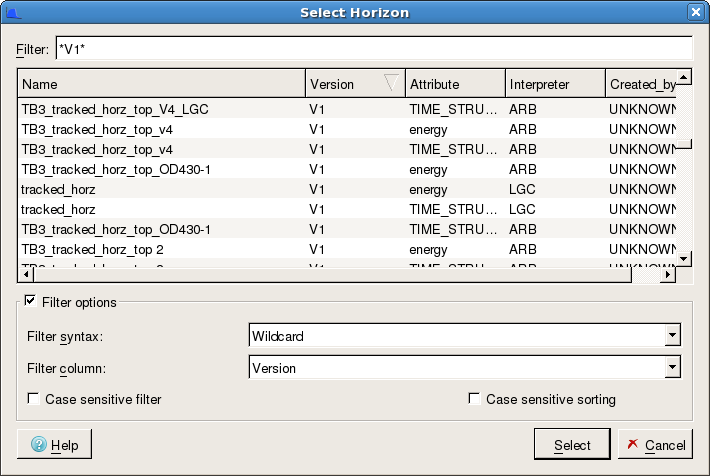
Task: Click the red X Cancel icon
Action: 633,444
